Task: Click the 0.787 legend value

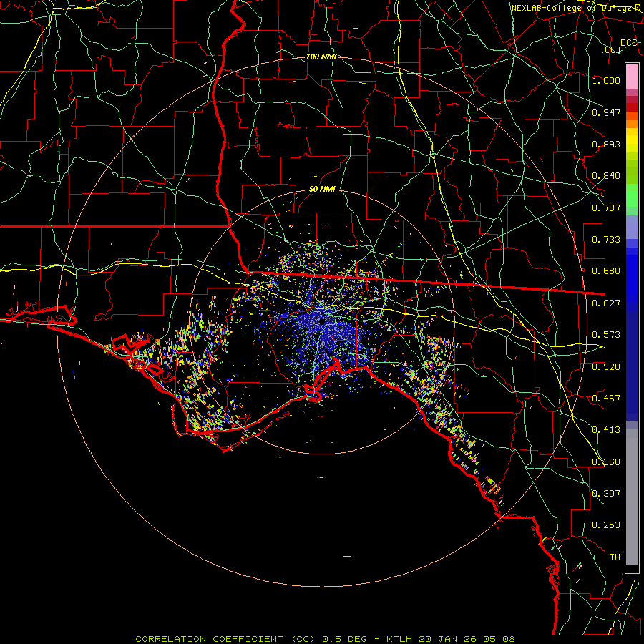Action: pyautogui.click(x=606, y=208)
